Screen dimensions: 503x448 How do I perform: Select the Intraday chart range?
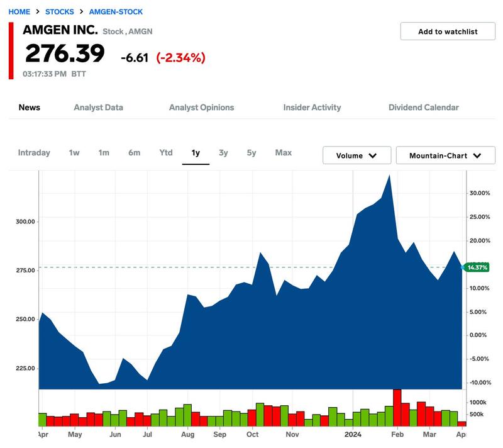tap(34, 153)
